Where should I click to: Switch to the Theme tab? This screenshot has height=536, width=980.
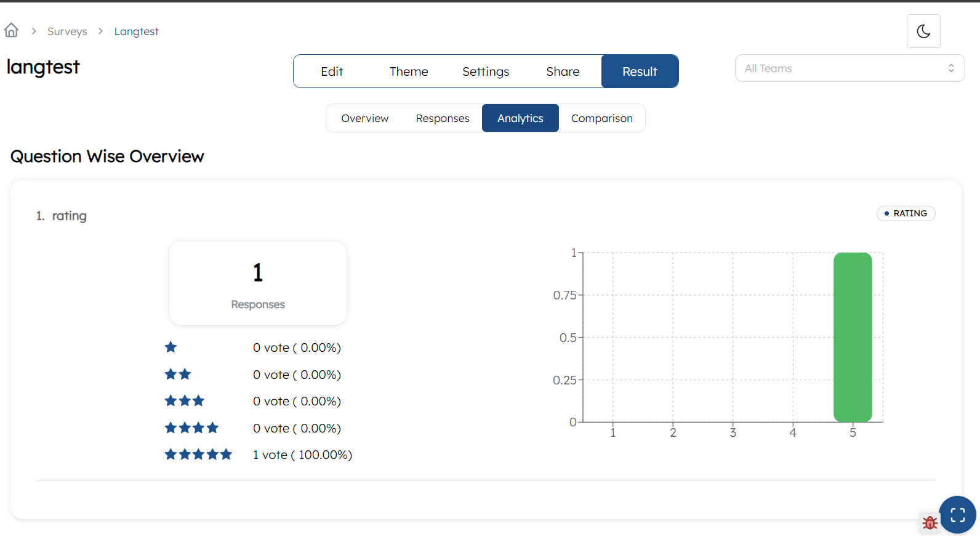coord(409,71)
